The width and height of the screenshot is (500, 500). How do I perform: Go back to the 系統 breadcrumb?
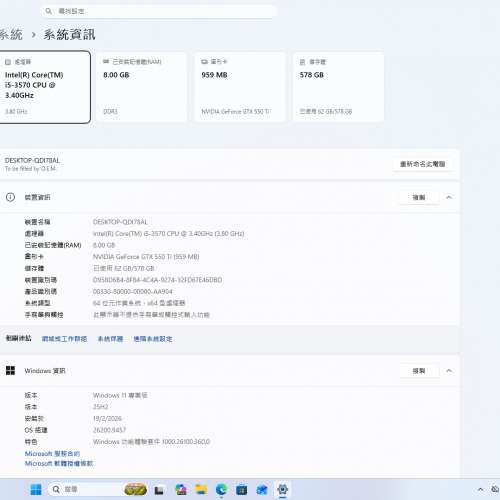[x=11, y=35]
